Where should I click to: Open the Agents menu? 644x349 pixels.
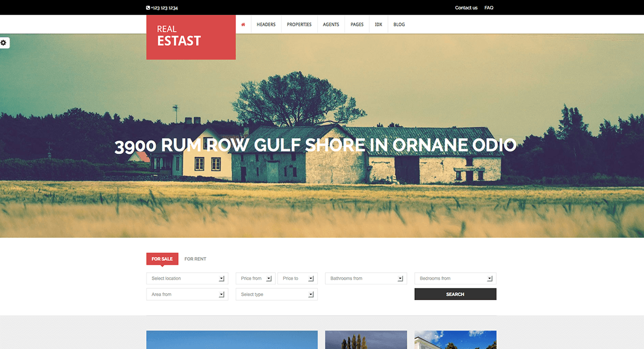point(331,24)
